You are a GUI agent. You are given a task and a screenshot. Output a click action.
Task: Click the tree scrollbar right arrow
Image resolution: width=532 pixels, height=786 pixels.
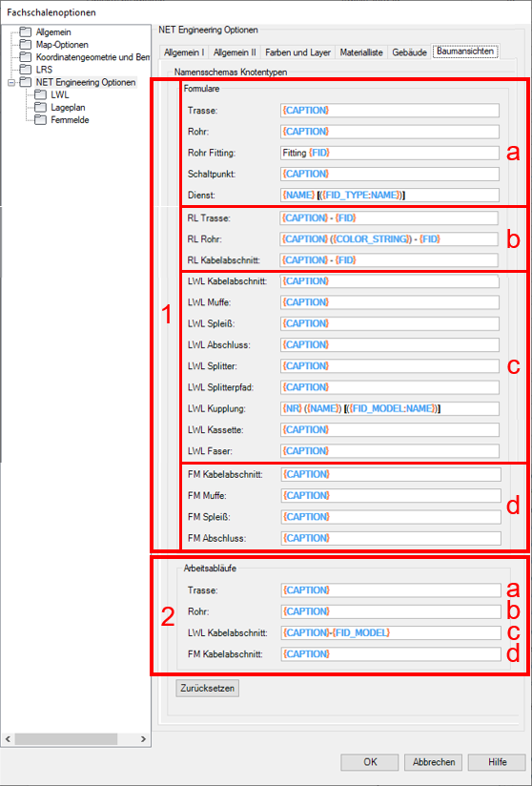[x=143, y=739]
